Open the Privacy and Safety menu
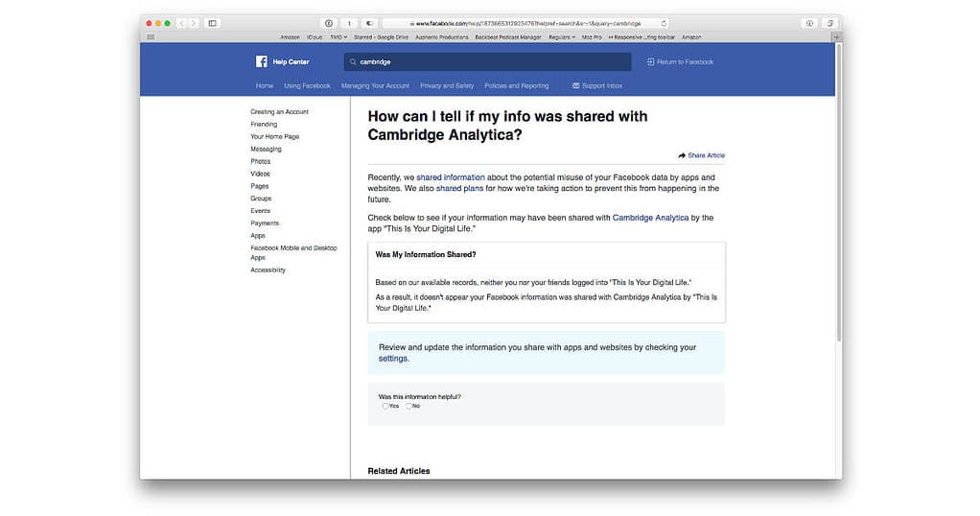The height and width of the screenshot is (516, 980). click(x=447, y=85)
